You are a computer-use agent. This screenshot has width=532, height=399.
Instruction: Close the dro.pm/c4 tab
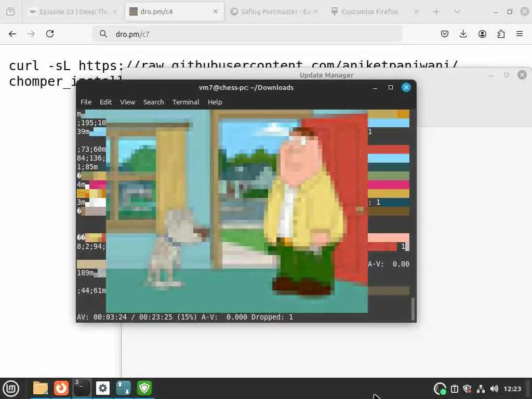point(216,12)
